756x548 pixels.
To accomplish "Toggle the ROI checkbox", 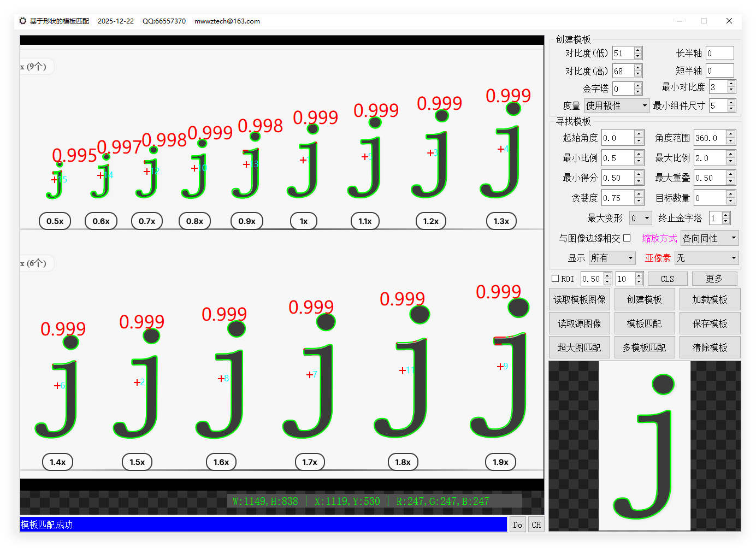I will click(x=556, y=279).
